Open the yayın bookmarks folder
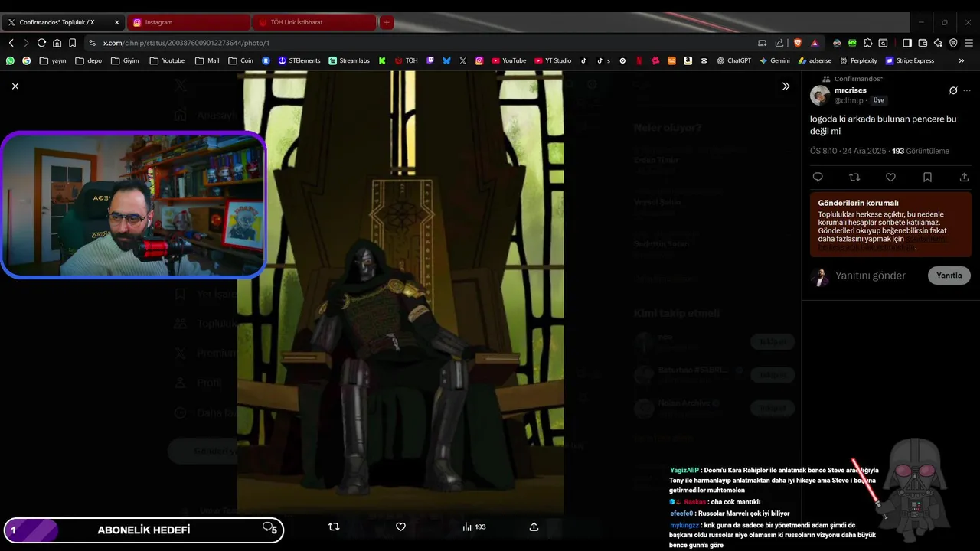This screenshot has height=551, width=980. (53, 60)
